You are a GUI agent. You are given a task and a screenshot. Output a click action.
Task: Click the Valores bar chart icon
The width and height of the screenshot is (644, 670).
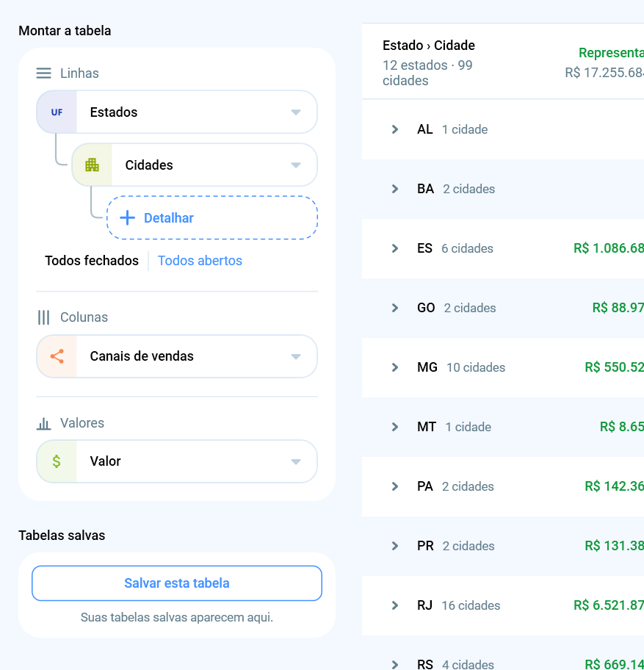(x=43, y=423)
